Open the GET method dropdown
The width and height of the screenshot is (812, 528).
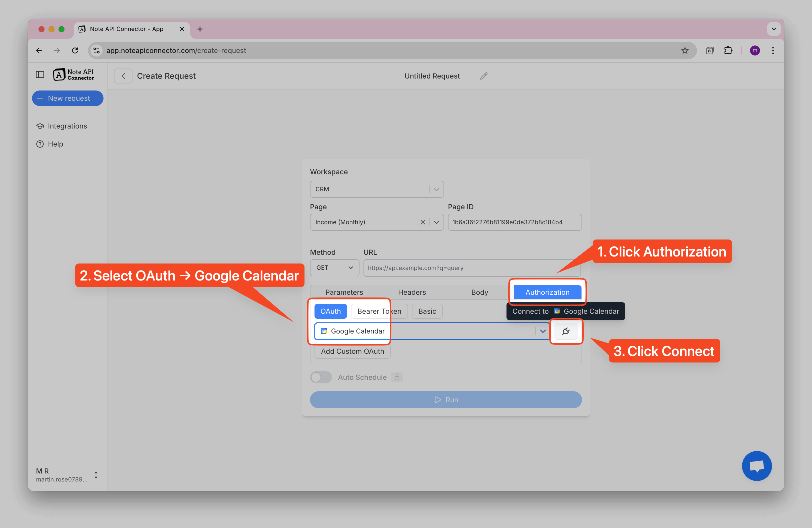(x=334, y=268)
